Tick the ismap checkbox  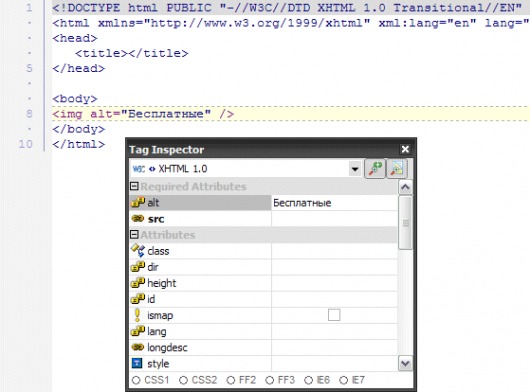click(x=334, y=315)
